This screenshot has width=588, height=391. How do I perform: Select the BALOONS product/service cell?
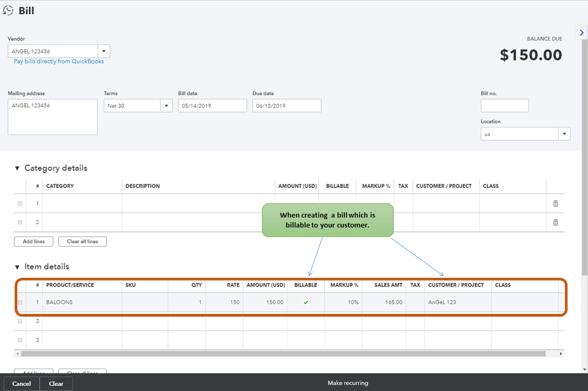[x=82, y=303]
